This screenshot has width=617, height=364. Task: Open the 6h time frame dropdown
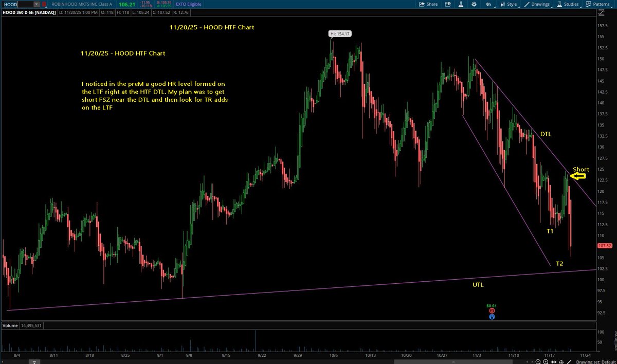click(488, 4)
